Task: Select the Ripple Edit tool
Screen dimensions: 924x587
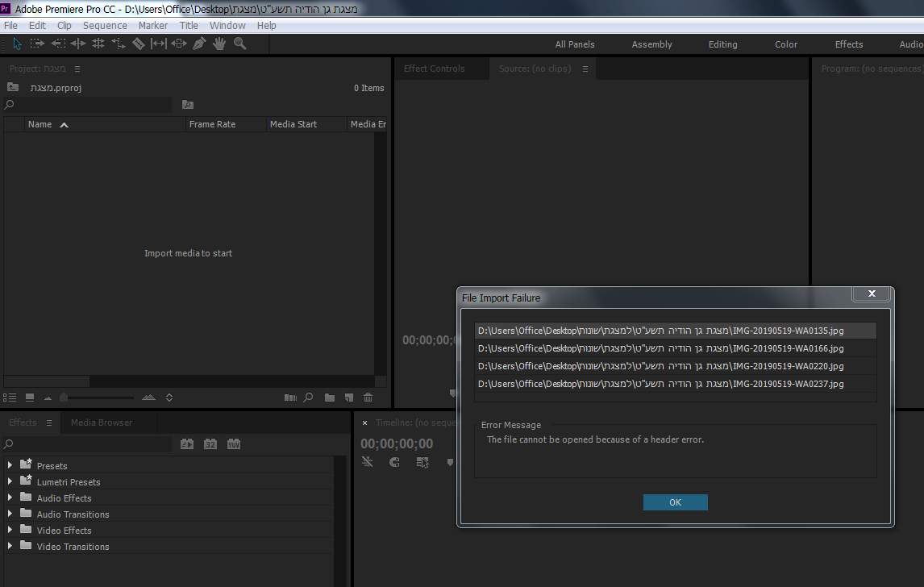Action: tap(77, 44)
